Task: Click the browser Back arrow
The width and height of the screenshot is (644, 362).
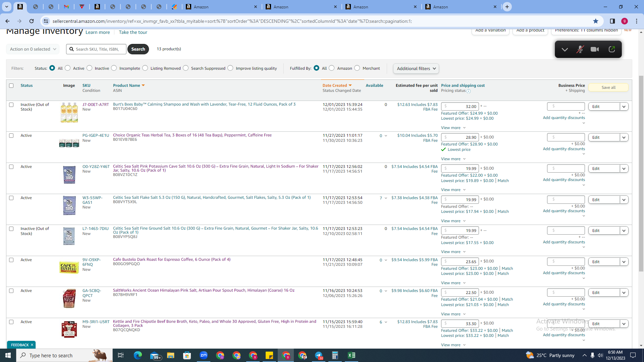Action: click(x=7, y=21)
